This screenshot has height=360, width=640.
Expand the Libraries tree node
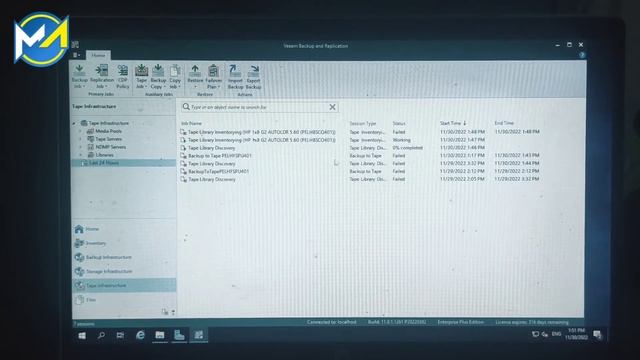80,155
